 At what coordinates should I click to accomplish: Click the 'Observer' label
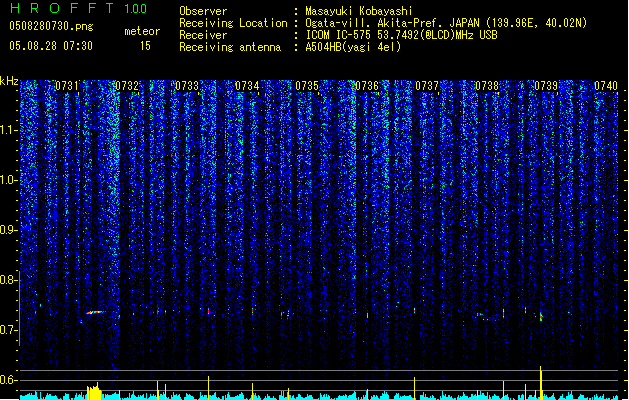pos(203,11)
